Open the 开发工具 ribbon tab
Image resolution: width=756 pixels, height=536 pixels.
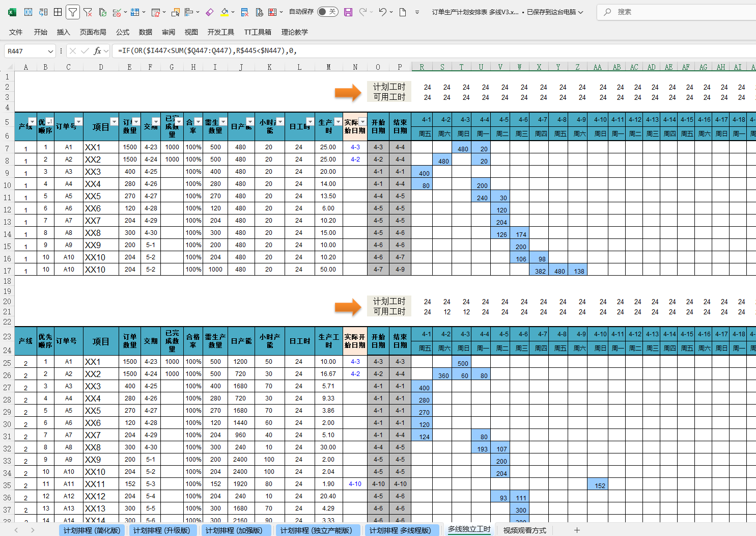[221, 32]
